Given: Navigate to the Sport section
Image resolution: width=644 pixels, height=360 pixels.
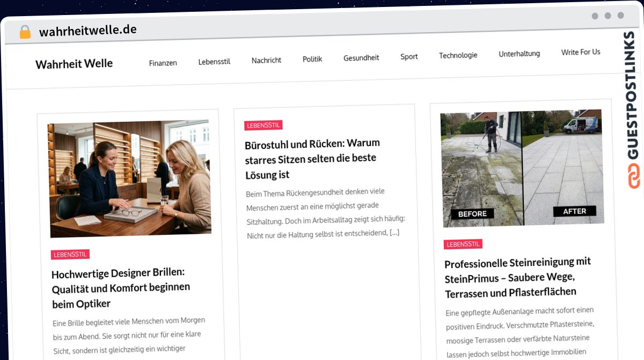Looking at the screenshot, I should pyautogui.click(x=409, y=56).
